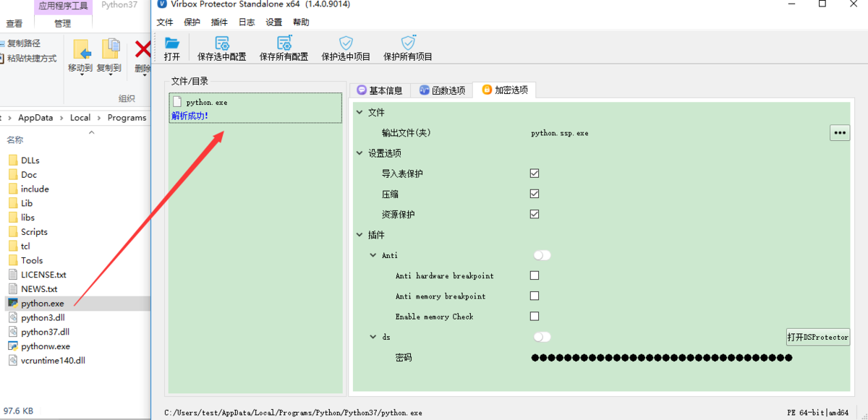
Task: Click the python.ssp.exe output file value
Action: click(559, 133)
